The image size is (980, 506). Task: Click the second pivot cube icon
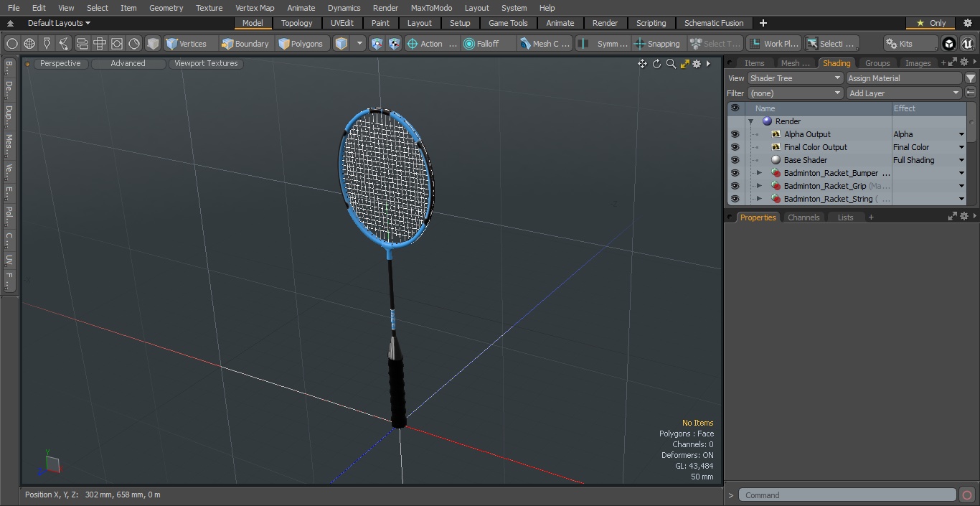pyautogui.click(x=395, y=44)
